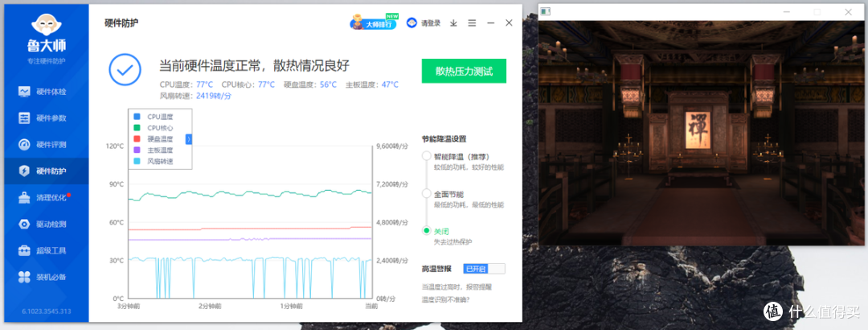The height and width of the screenshot is (330, 868).
Task: Open 硬件体检 in the sidebar
Action: 44,92
